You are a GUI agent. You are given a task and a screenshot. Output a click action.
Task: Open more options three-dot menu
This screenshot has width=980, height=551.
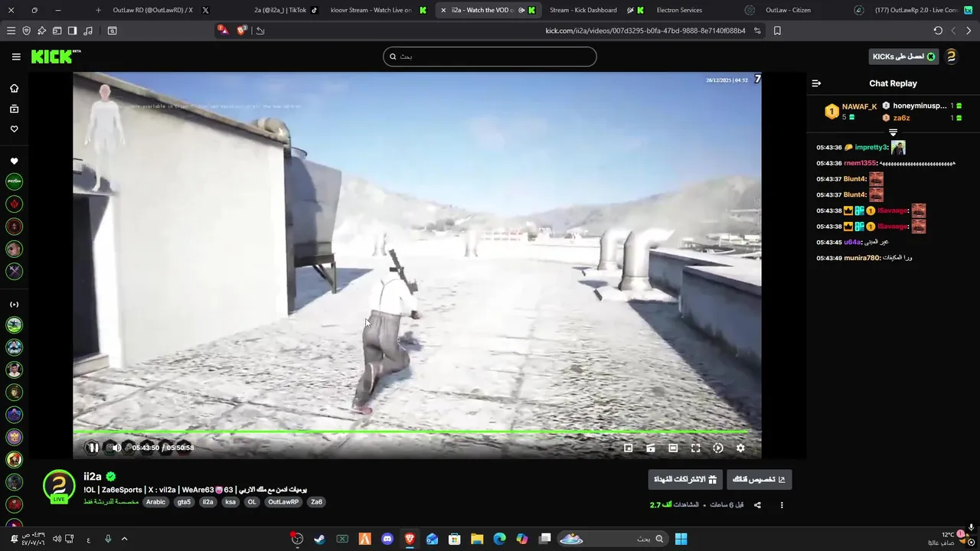pos(782,505)
